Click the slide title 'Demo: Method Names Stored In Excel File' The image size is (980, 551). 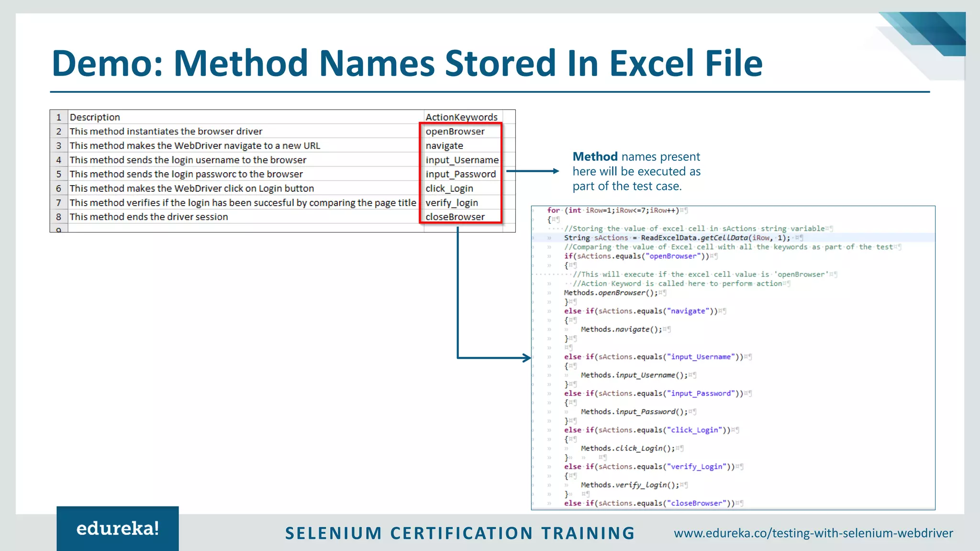tap(407, 63)
